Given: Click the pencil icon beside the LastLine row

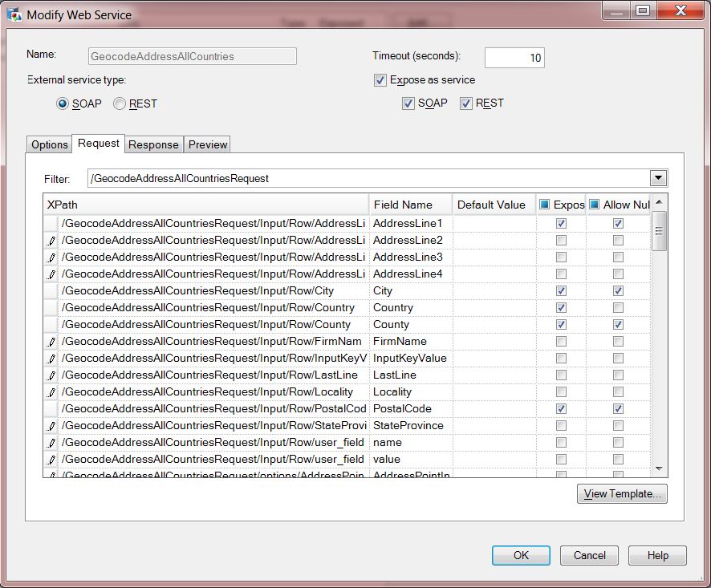Looking at the screenshot, I should (x=51, y=375).
